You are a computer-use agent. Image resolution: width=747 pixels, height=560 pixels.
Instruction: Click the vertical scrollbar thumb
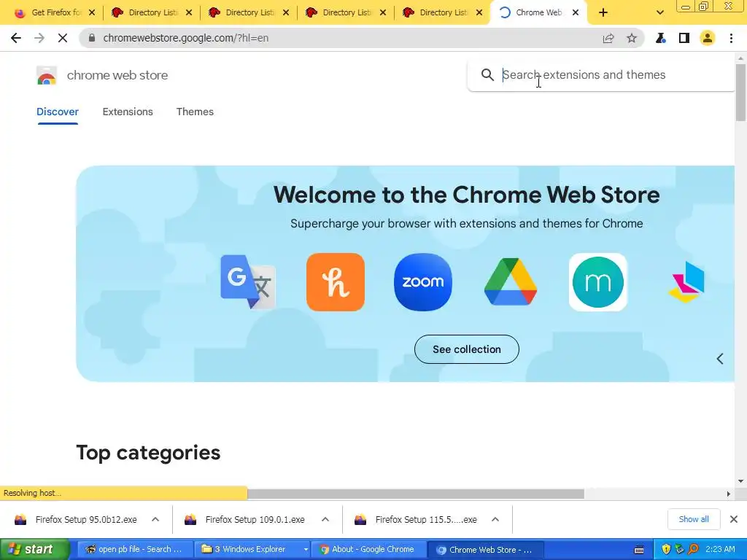click(x=740, y=92)
